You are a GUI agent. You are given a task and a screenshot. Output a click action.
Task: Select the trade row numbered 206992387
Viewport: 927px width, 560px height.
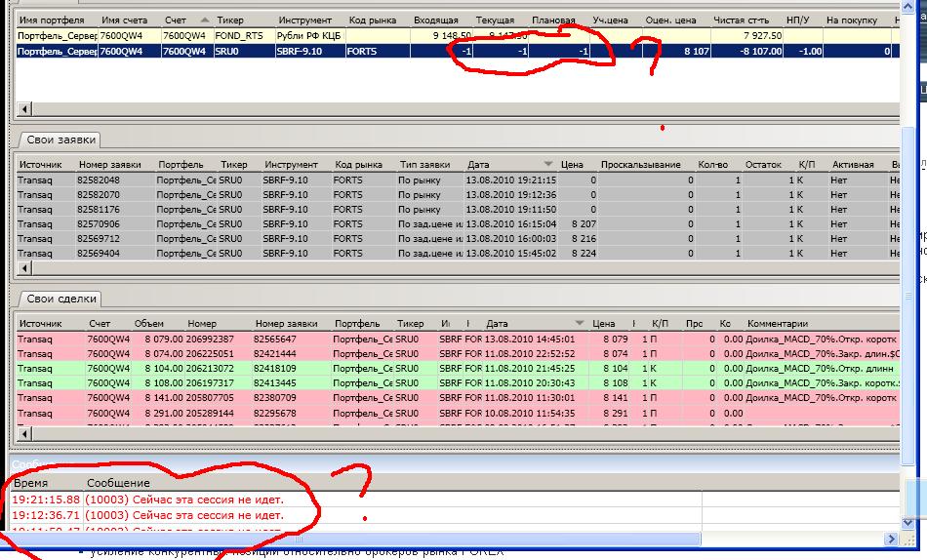tap(293, 339)
